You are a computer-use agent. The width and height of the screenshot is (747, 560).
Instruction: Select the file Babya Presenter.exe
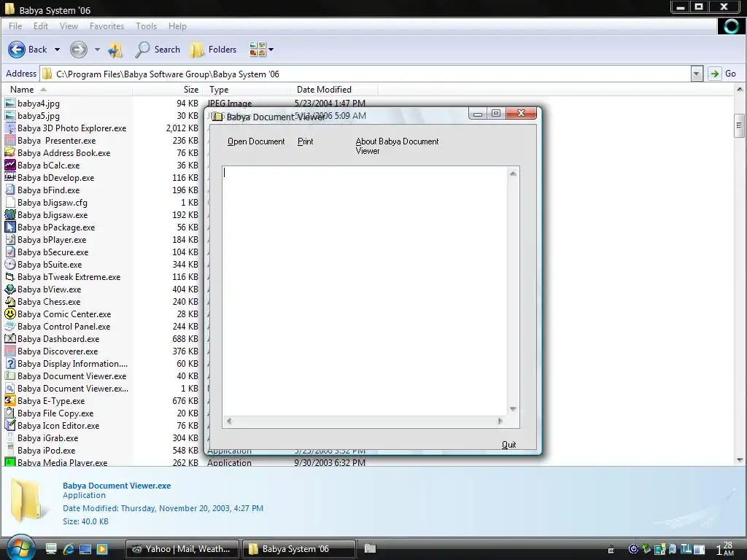pyautogui.click(x=50, y=141)
